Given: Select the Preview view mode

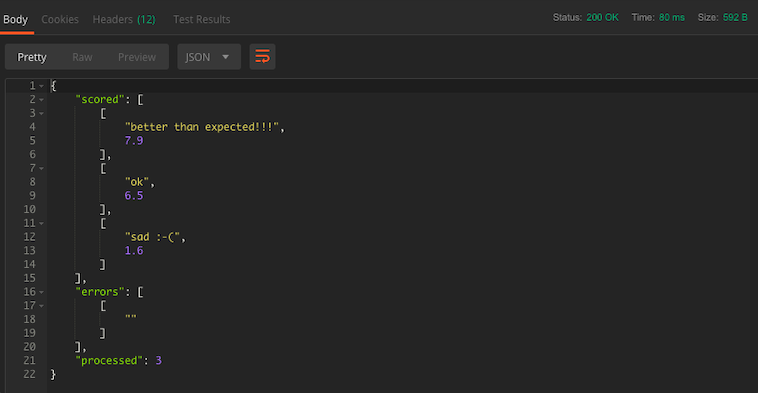Looking at the screenshot, I should [137, 57].
